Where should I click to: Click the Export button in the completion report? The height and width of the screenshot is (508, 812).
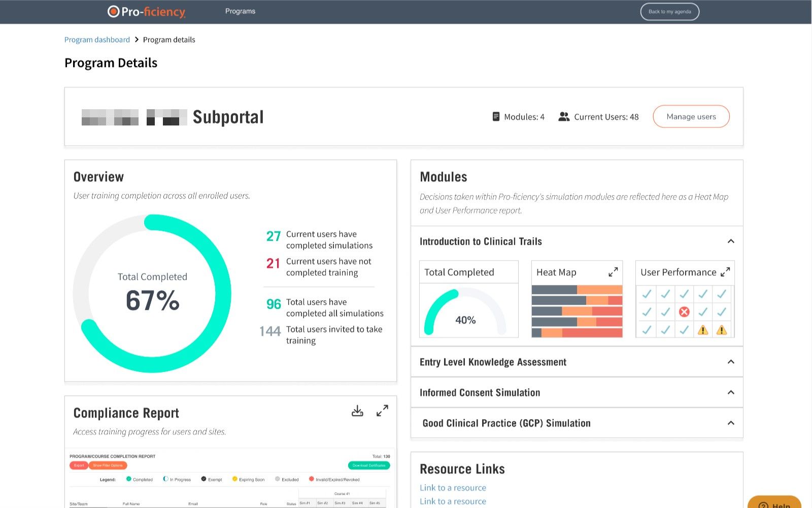tap(78, 465)
